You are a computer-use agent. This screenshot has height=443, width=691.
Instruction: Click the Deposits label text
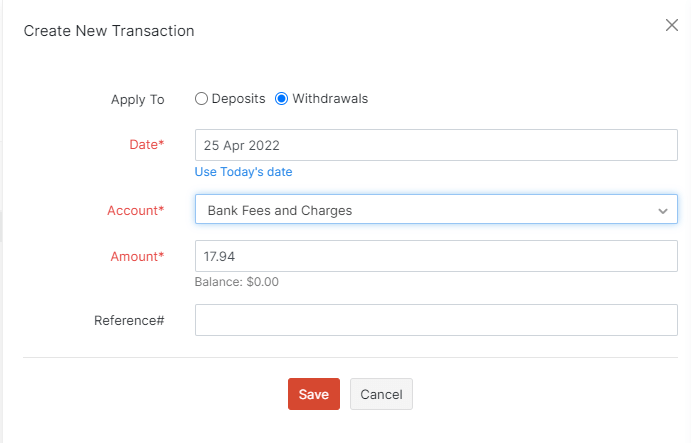click(238, 99)
